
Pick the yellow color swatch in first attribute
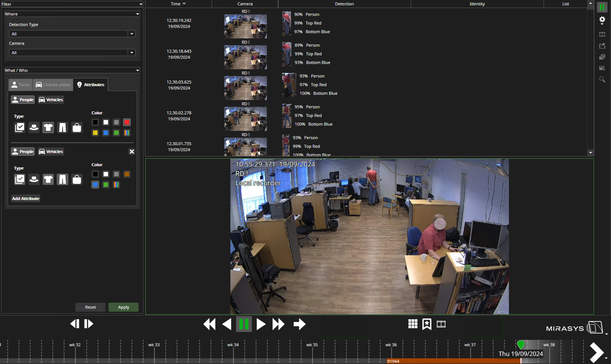[95, 133]
